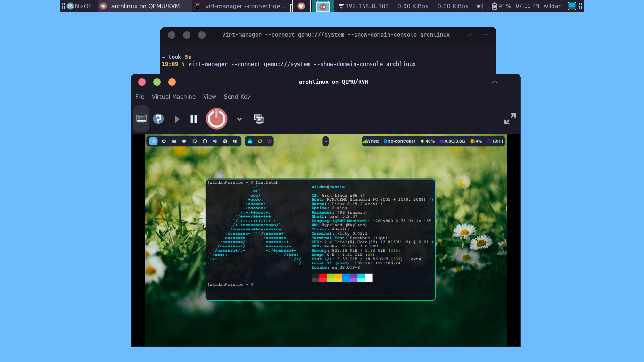Image resolution: width=644 pixels, height=362 pixels.
Task: Click the virt-manager command line in terminal
Action: (x=302, y=64)
